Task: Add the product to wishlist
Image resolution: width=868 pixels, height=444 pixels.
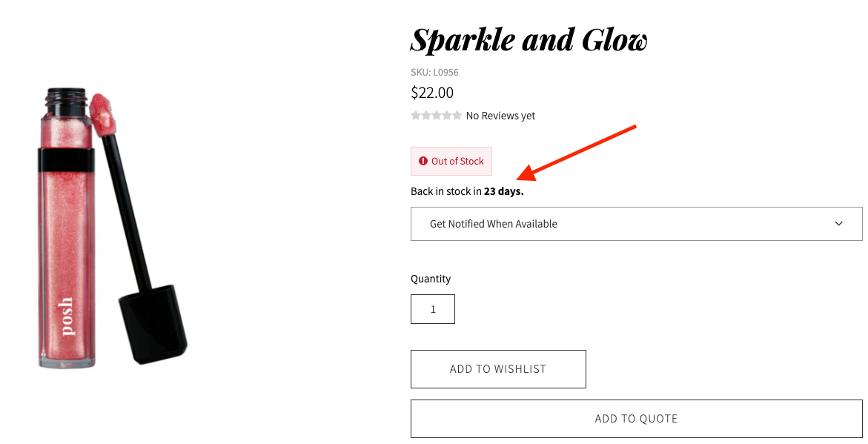Action: pos(498,368)
